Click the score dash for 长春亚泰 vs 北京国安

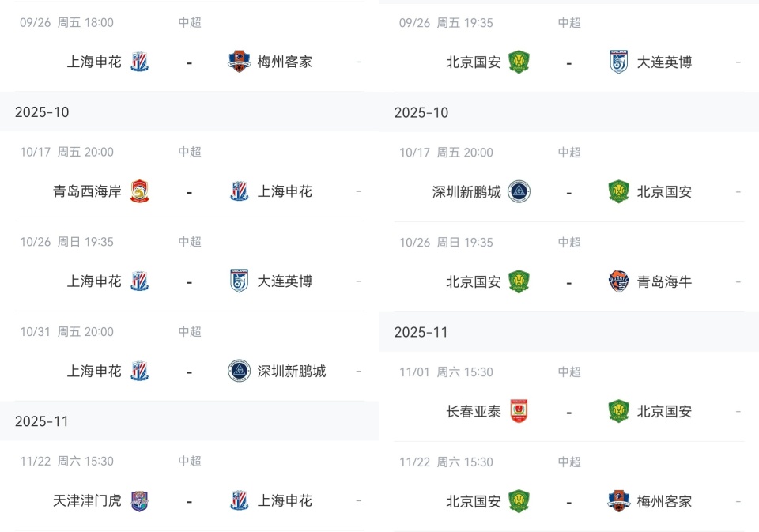(x=569, y=411)
